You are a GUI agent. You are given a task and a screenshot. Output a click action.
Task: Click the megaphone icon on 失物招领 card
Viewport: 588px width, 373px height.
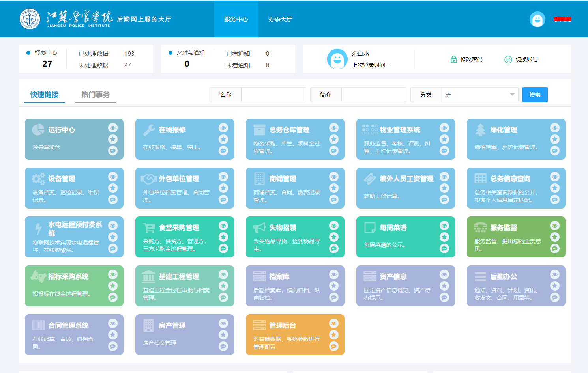pyautogui.click(x=259, y=228)
